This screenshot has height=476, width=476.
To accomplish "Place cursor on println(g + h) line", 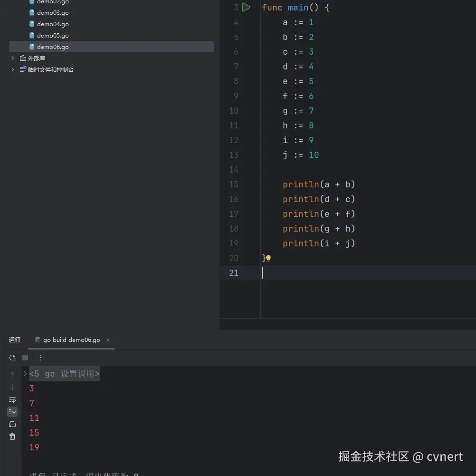I will 318,229.
